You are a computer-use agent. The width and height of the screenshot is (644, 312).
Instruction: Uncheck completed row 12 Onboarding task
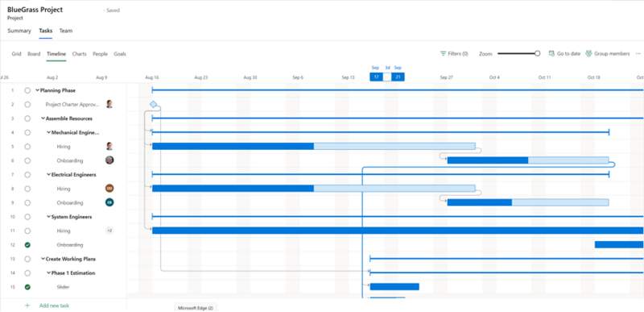tap(27, 245)
